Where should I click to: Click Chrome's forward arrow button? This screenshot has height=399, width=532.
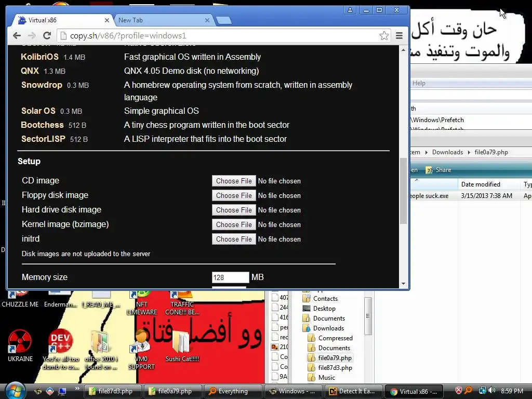[x=32, y=35]
